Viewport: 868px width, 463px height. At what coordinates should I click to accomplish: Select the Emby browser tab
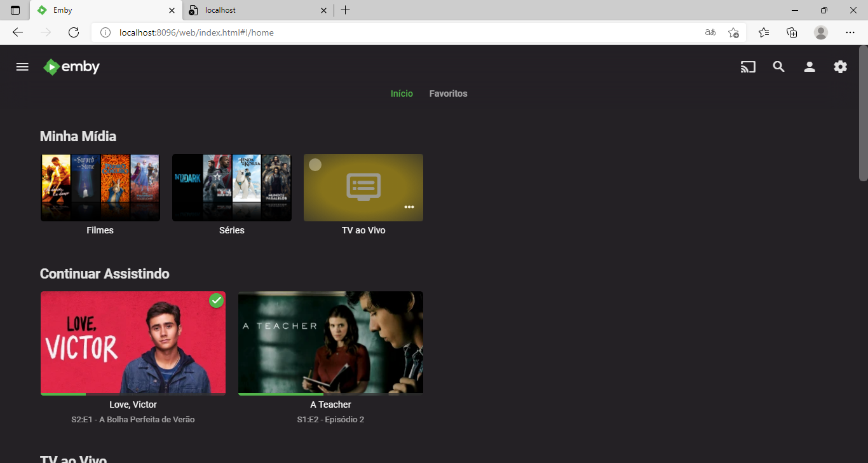coord(106,10)
